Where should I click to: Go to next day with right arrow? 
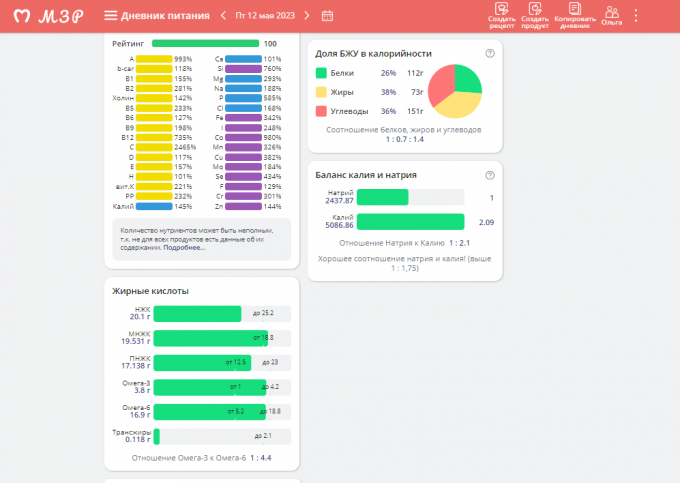coord(306,16)
